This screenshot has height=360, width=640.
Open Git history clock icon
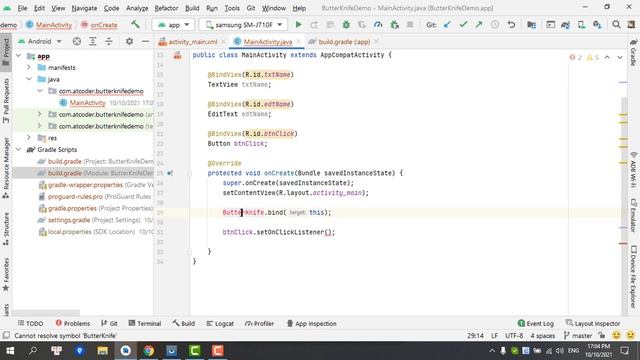tap(495, 25)
